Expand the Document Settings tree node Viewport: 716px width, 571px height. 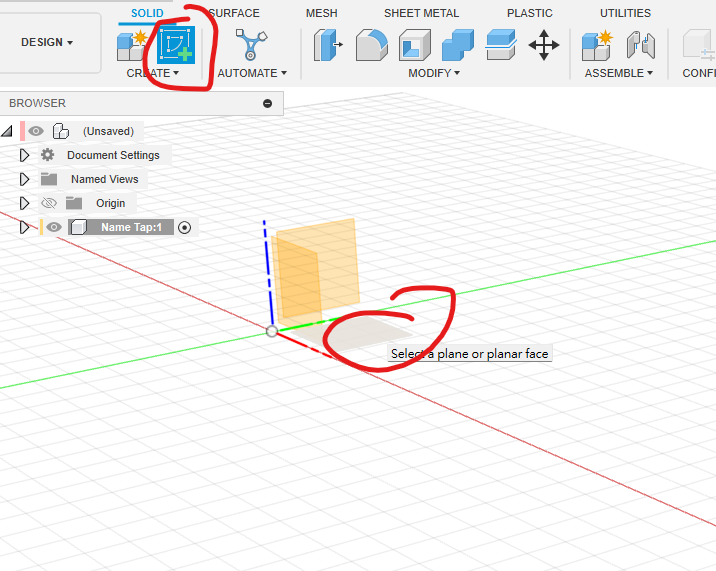coord(25,155)
